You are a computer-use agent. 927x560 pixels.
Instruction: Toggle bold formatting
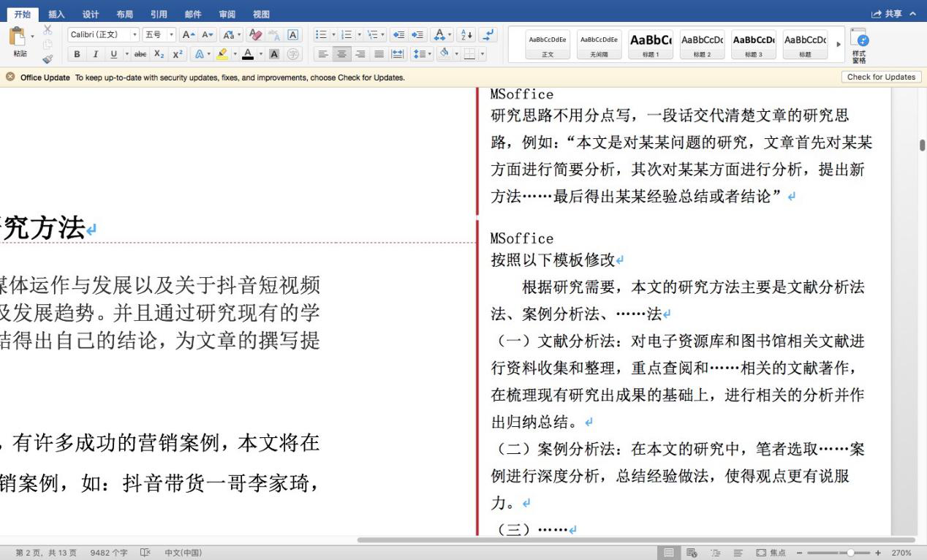(77, 54)
